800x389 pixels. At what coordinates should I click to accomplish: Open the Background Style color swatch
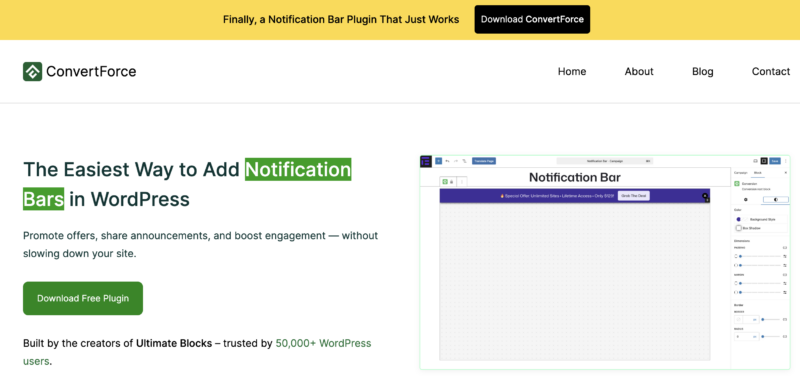tap(739, 219)
